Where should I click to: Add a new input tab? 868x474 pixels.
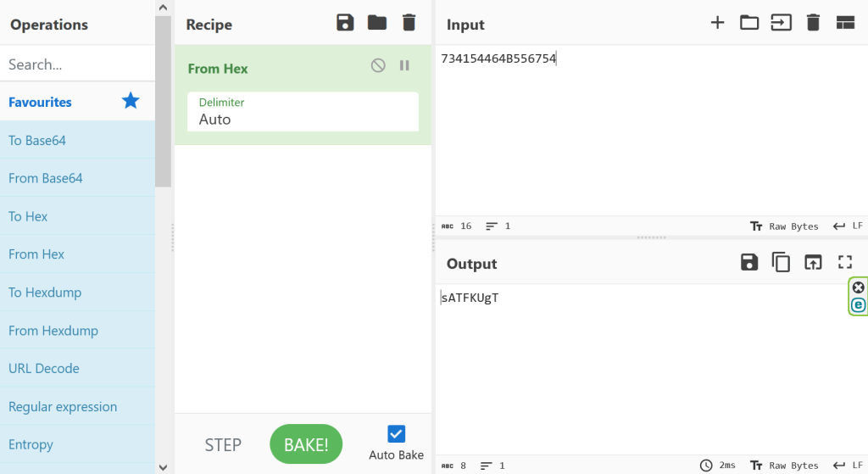click(717, 23)
